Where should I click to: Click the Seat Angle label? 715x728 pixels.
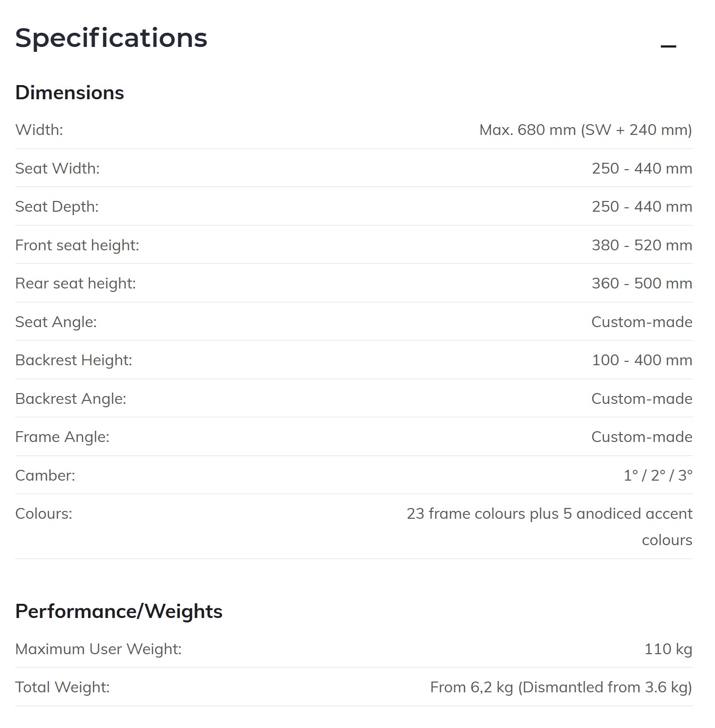(x=56, y=322)
